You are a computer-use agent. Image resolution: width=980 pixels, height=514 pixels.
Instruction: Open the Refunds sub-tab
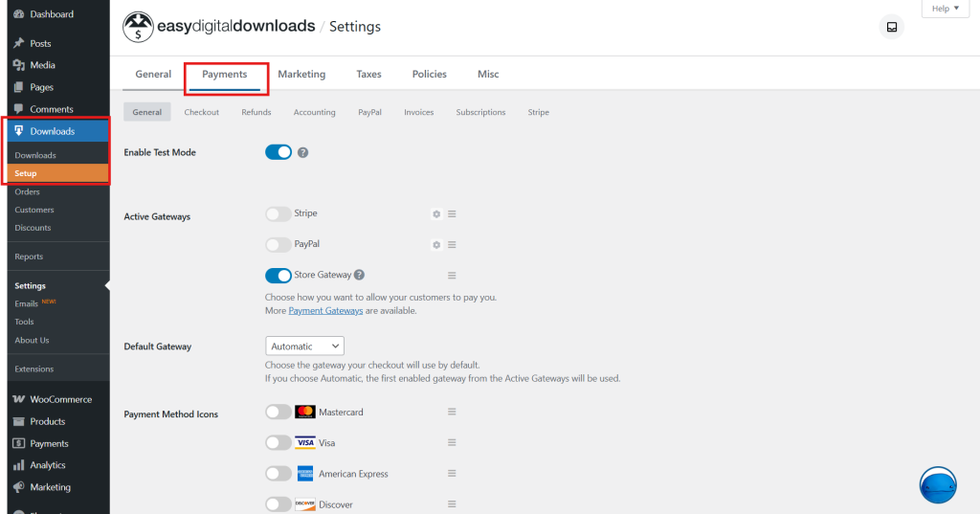point(256,112)
